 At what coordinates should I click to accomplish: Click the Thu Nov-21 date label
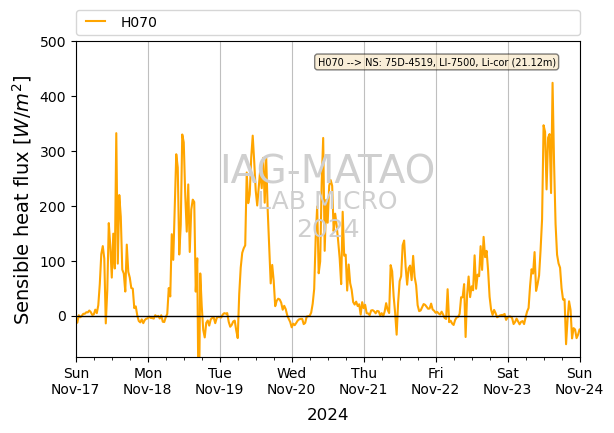363,381
